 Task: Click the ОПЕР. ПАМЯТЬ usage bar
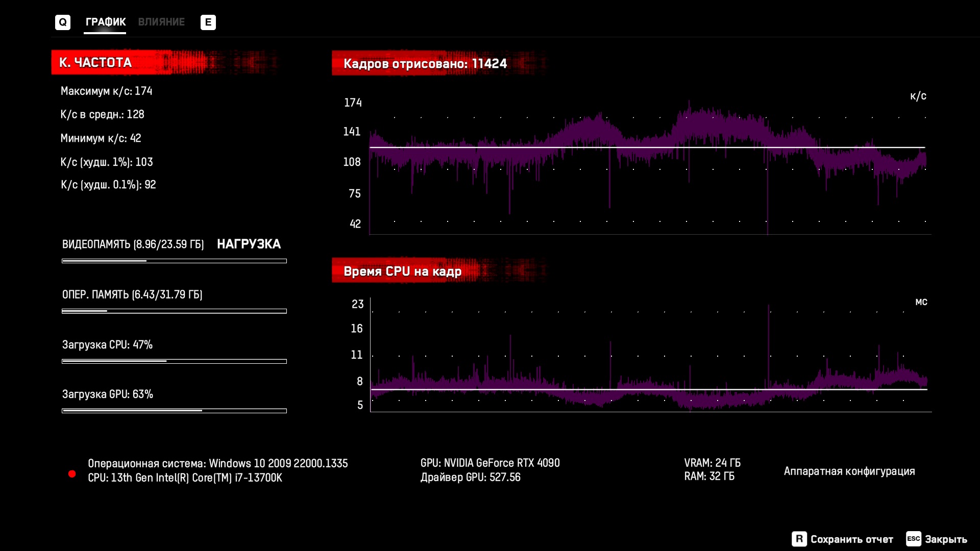[174, 311]
